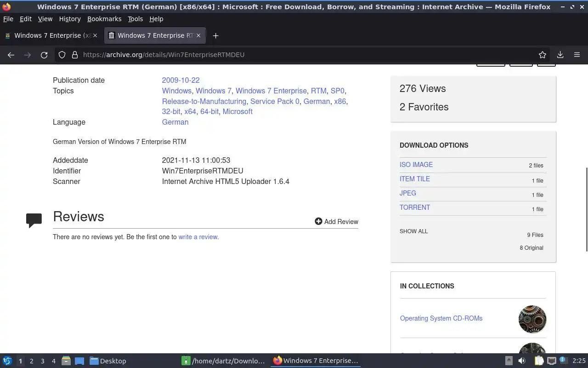
Task: Click the notification tray icon near clock
Action: tap(563, 361)
